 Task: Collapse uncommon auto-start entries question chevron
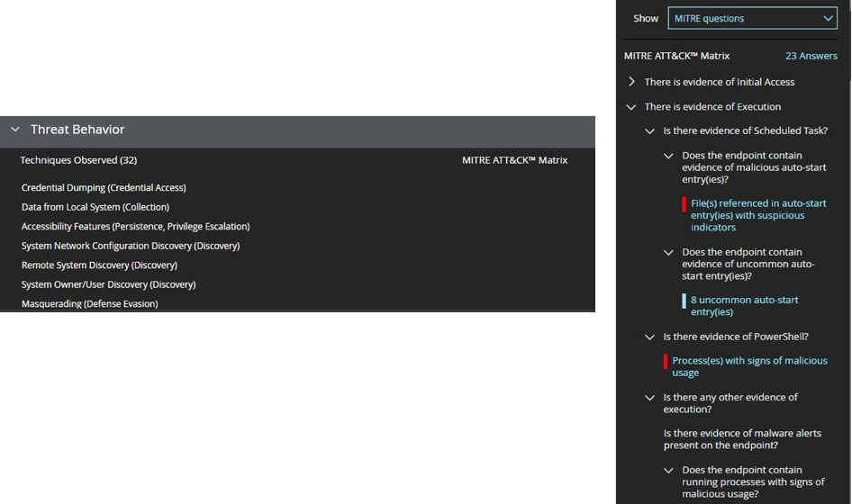668,253
